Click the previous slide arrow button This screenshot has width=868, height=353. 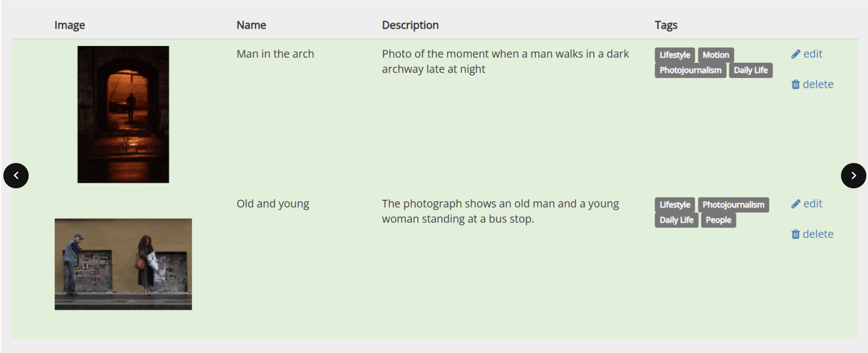tap(16, 175)
